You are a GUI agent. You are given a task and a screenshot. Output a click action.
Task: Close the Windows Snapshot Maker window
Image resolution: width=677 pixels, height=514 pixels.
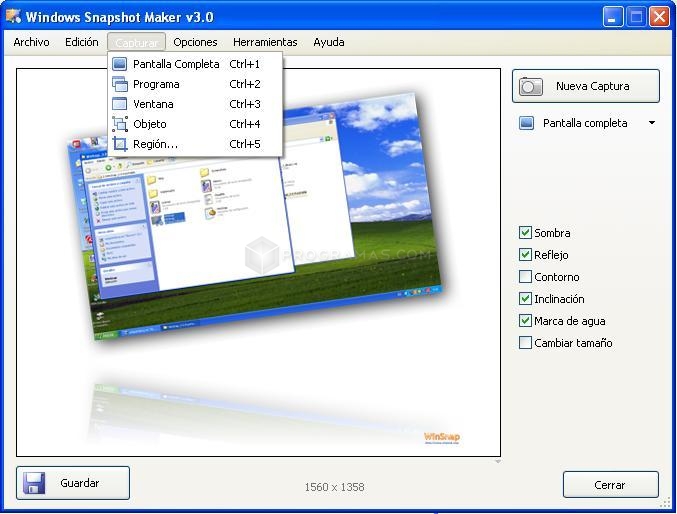pos(659,17)
